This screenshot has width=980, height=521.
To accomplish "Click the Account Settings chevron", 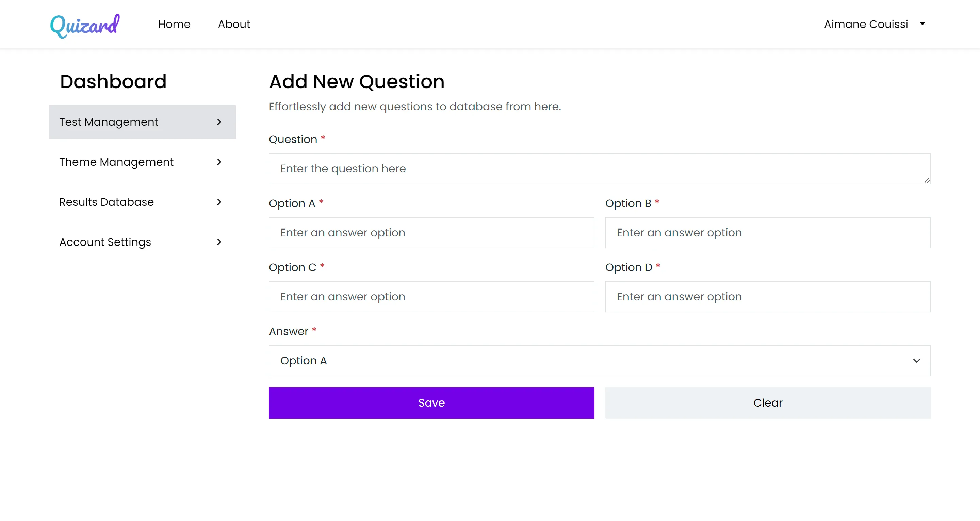I will click(x=219, y=242).
